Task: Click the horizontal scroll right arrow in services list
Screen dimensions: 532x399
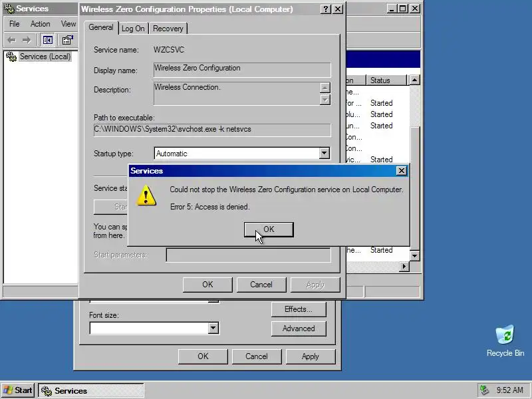Action: pyautogui.click(x=404, y=267)
